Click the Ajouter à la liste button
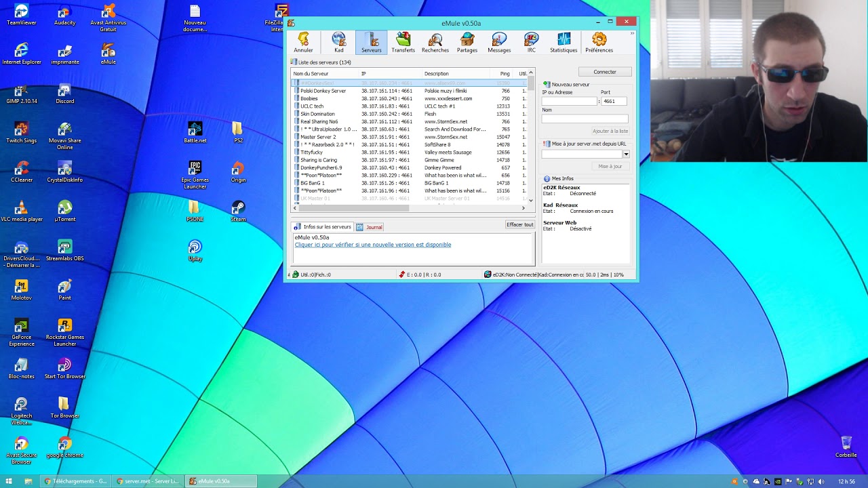868x488 pixels. point(610,131)
